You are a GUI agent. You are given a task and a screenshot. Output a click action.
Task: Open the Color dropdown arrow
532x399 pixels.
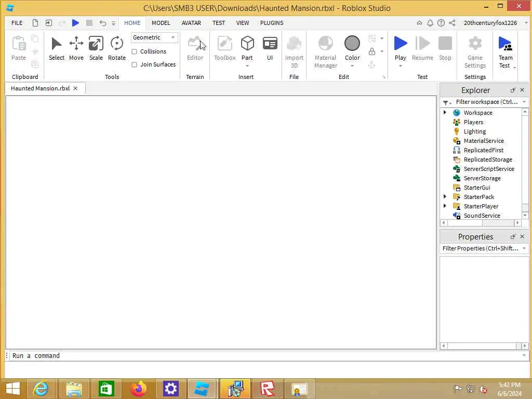coord(352,66)
